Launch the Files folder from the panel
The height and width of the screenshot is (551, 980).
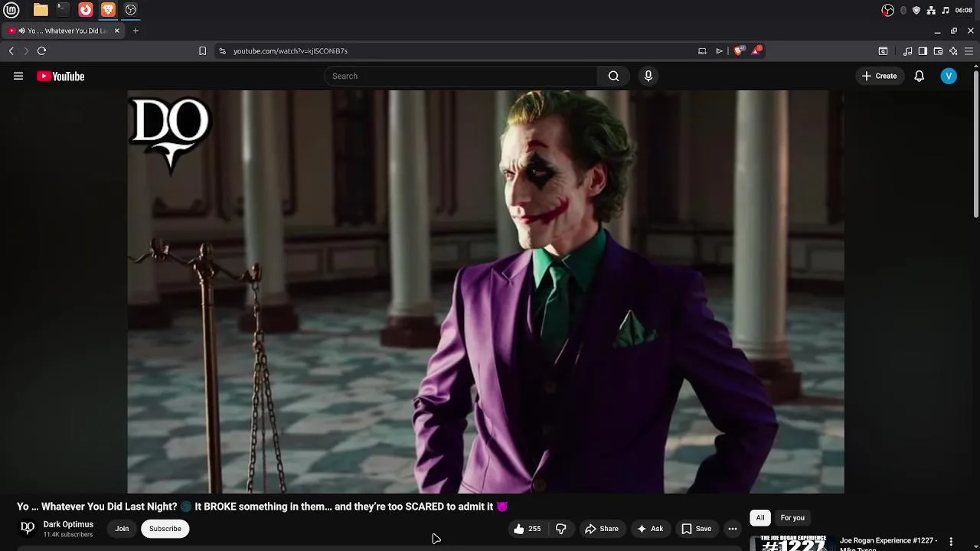coord(41,10)
